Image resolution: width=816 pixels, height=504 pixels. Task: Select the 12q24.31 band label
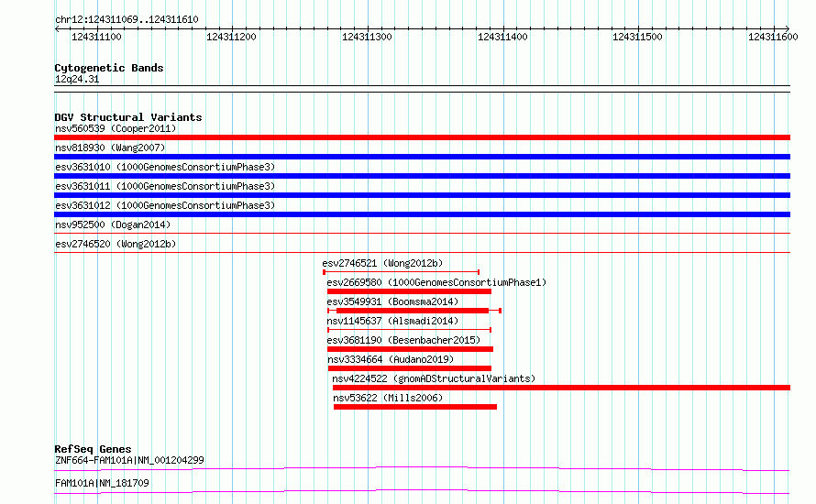[77, 80]
